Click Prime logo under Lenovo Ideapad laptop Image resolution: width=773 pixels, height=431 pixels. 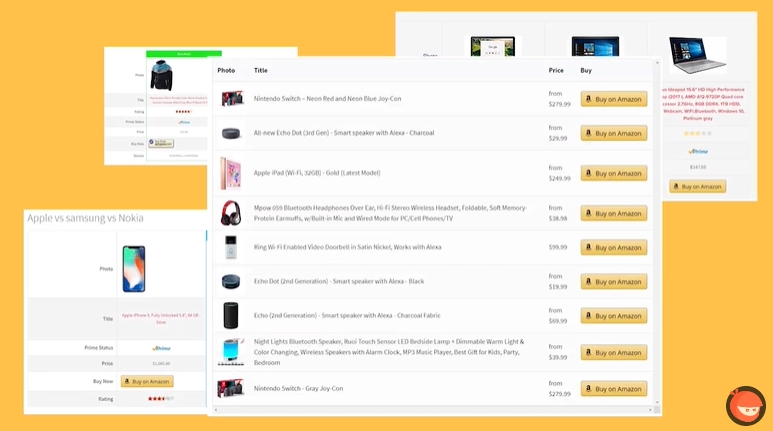click(x=698, y=151)
